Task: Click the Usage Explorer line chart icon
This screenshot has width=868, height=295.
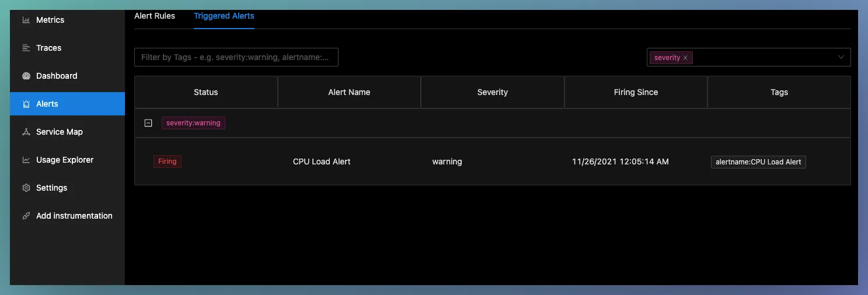Action: [26, 160]
